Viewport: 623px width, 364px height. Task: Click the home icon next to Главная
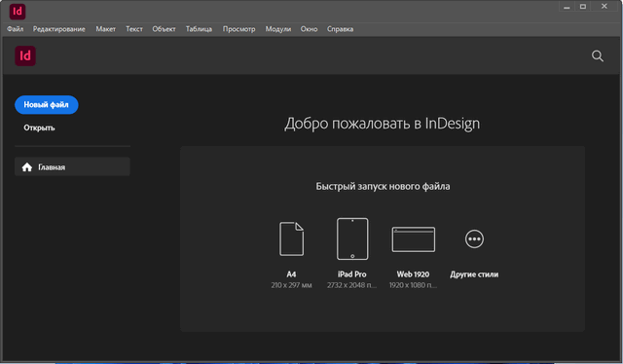27,167
